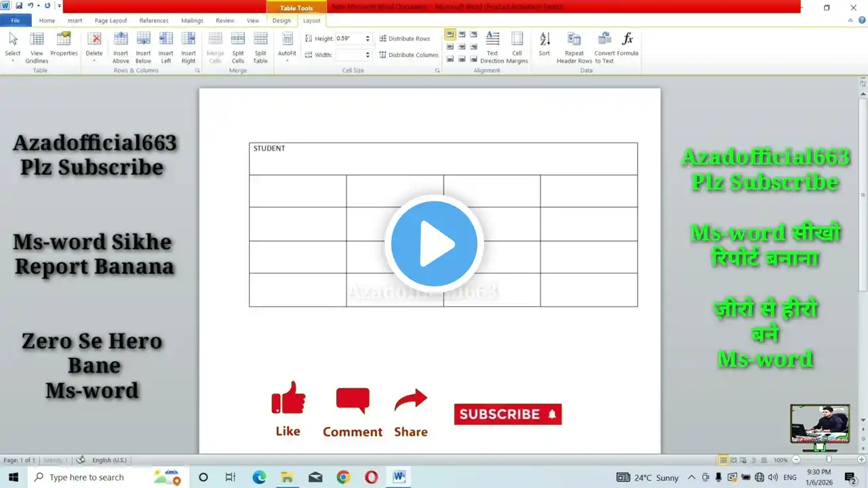This screenshot has height=488, width=868.
Task: Select Align Center alignment
Action: click(462, 47)
